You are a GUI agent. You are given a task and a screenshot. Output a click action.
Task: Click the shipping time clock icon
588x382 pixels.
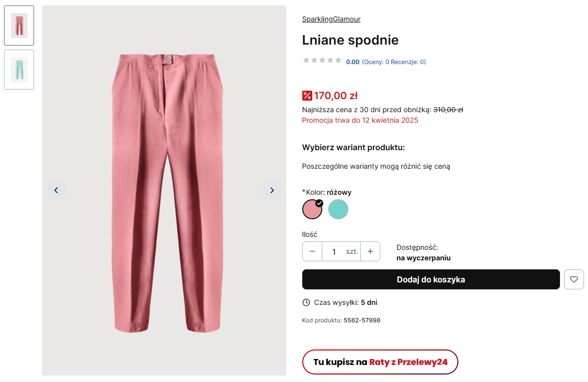point(306,302)
